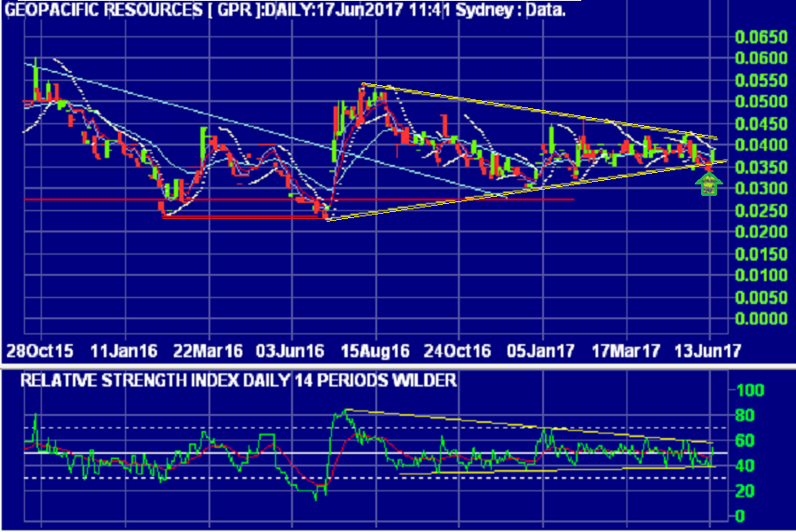Screen dimensions: 796x532
Task: Click the RSI 60 scale label
Action: (x=745, y=440)
